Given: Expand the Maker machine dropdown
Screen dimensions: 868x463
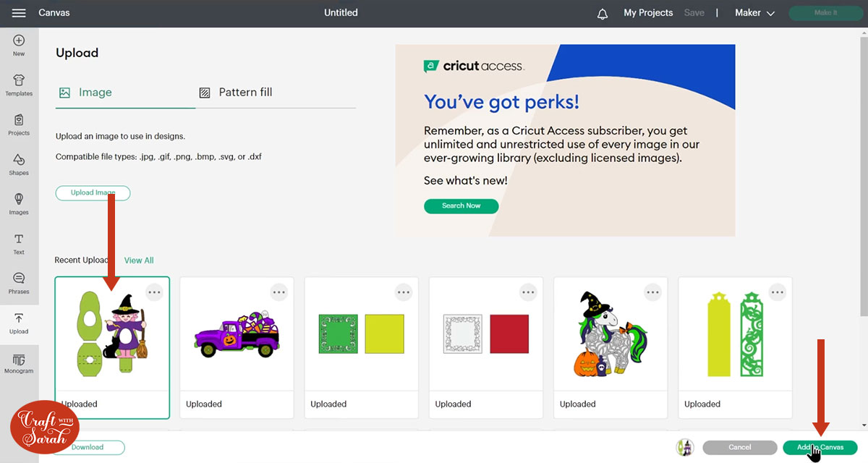Looking at the screenshot, I should pos(754,13).
